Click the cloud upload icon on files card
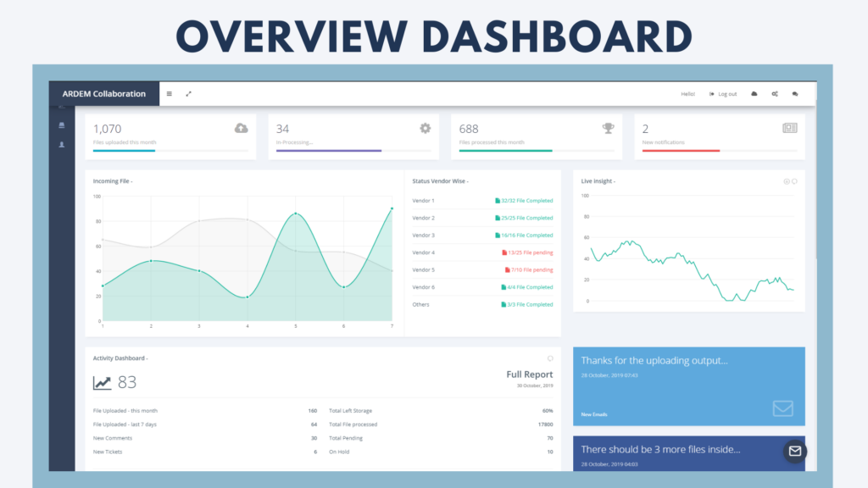The width and height of the screenshot is (868, 488). [241, 128]
